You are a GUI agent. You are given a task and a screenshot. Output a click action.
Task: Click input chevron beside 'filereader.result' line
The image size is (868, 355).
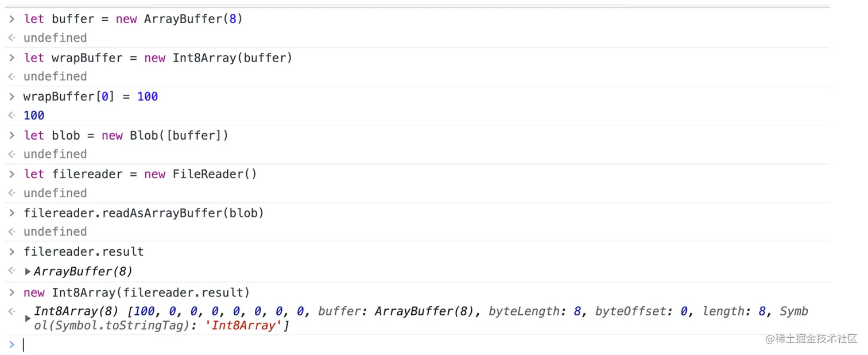(x=11, y=252)
